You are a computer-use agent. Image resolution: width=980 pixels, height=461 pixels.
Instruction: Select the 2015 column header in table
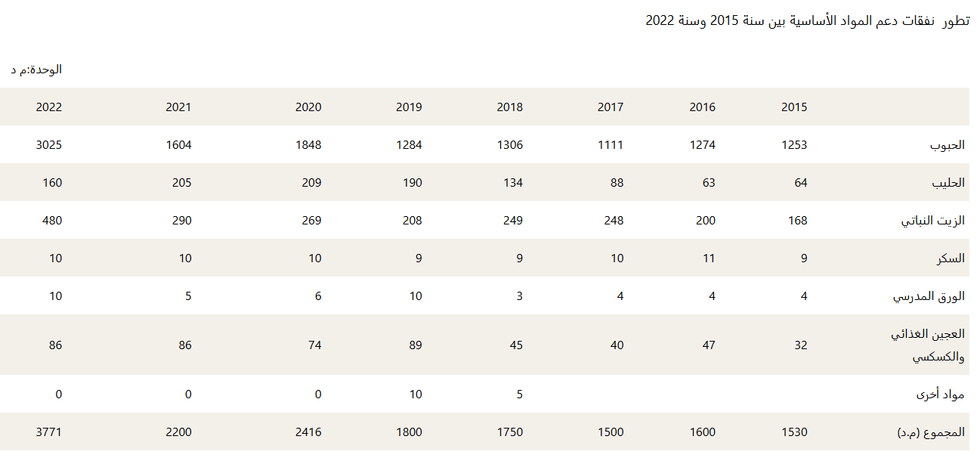tap(794, 107)
